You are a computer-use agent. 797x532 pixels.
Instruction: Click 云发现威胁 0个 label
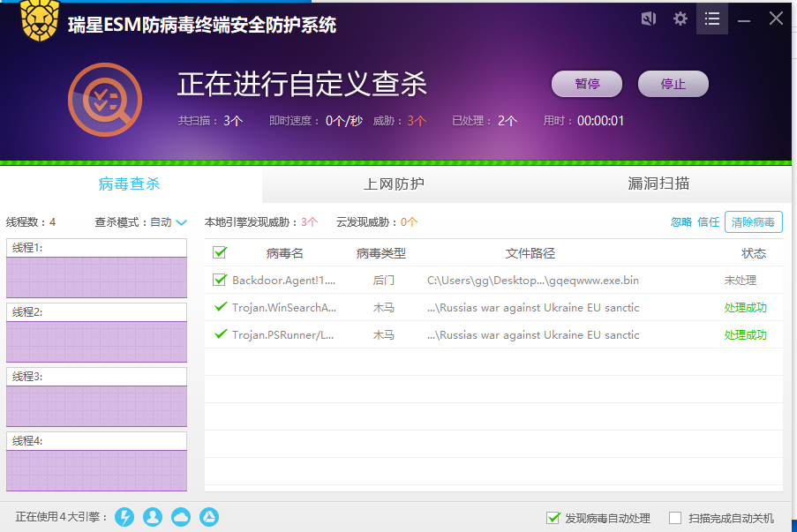click(x=377, y=222)
